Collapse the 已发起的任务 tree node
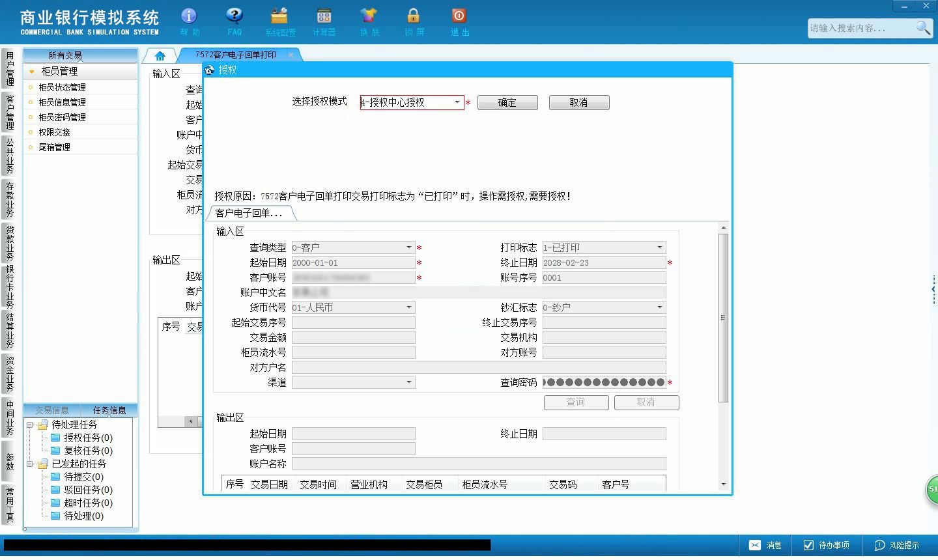Screen dimensions: 938x560 point(30,464)
